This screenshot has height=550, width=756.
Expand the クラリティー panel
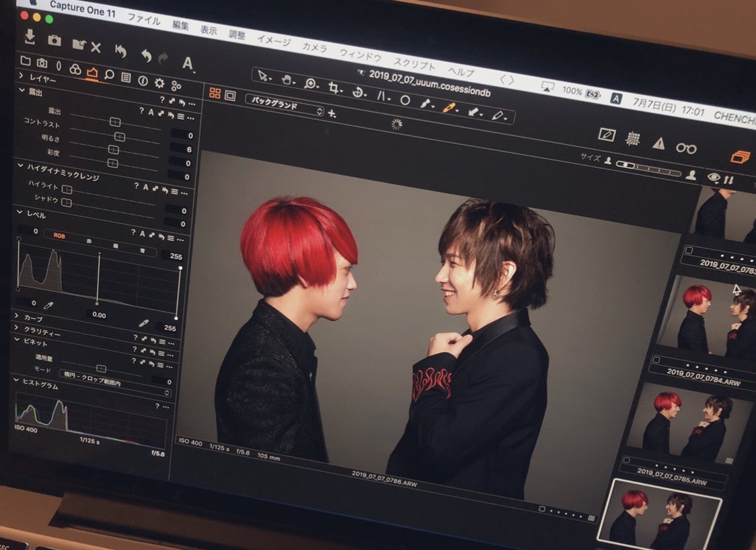pos(17,327)
